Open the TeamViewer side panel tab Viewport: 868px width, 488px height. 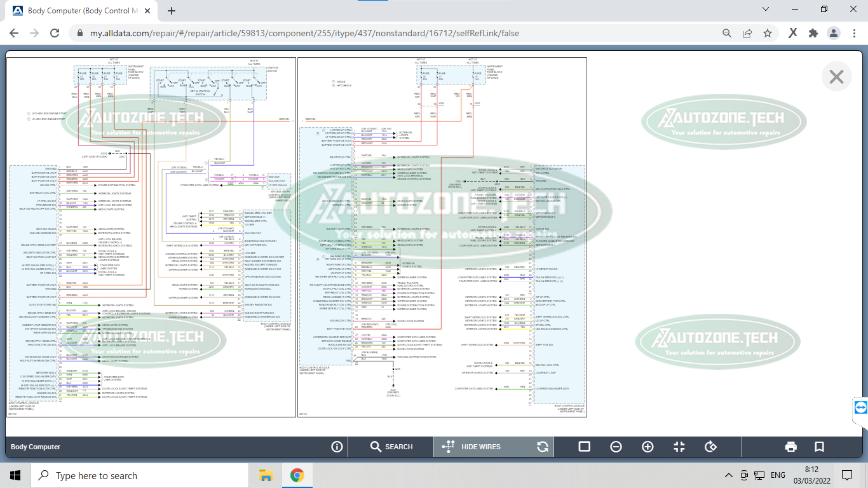point(860,407)
